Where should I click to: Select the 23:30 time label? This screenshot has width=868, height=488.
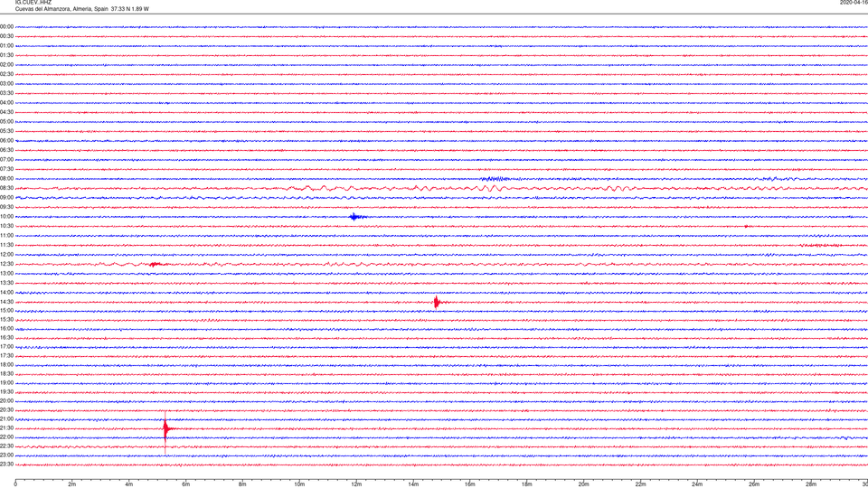[6, 465]
